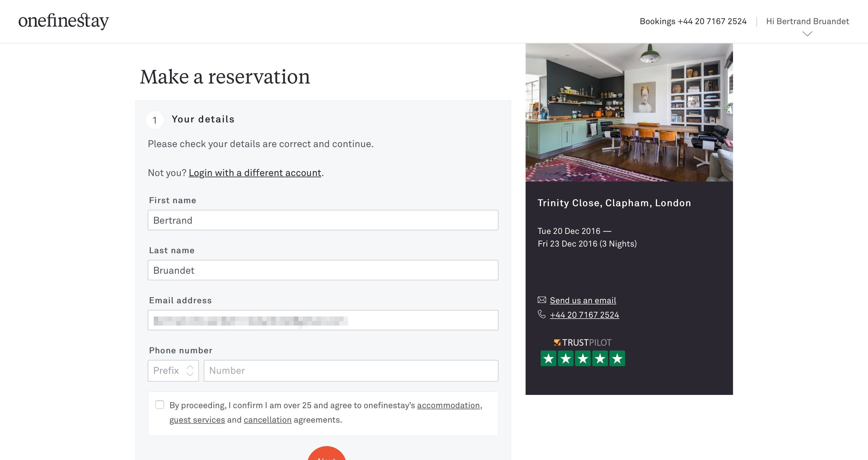Click the Email address field

click(x=323, y=320)
